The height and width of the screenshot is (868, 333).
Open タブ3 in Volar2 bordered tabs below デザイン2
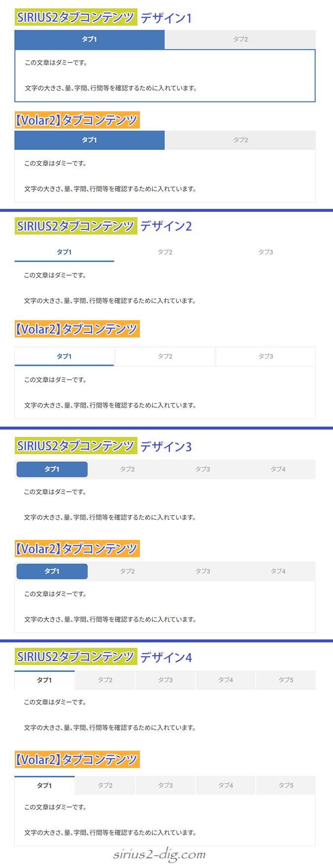point(266,356)
